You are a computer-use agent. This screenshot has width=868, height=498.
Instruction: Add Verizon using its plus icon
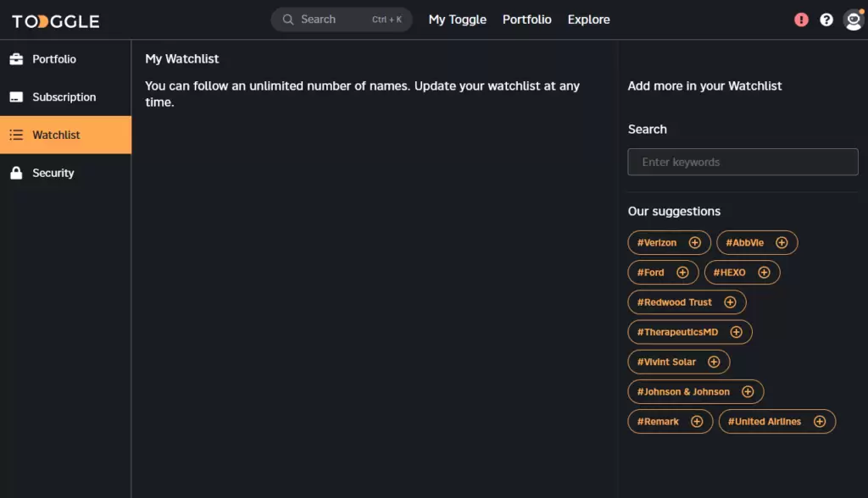click(x=695, y=242)
